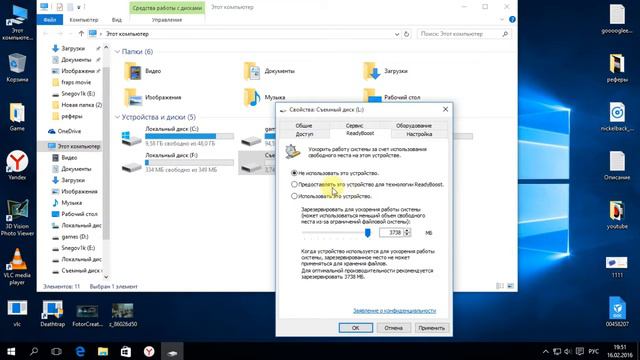The width and height of the screenshot is (640, 360).
Task: Open the Этот компьютер desktop icon
Action: (17, 22)
